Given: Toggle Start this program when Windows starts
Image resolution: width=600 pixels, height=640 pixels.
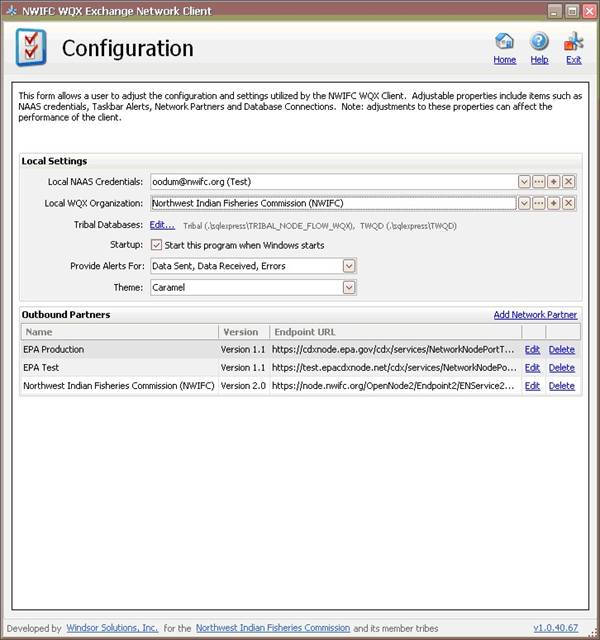Looking at the screenshot, I should [x=157, y=245].
